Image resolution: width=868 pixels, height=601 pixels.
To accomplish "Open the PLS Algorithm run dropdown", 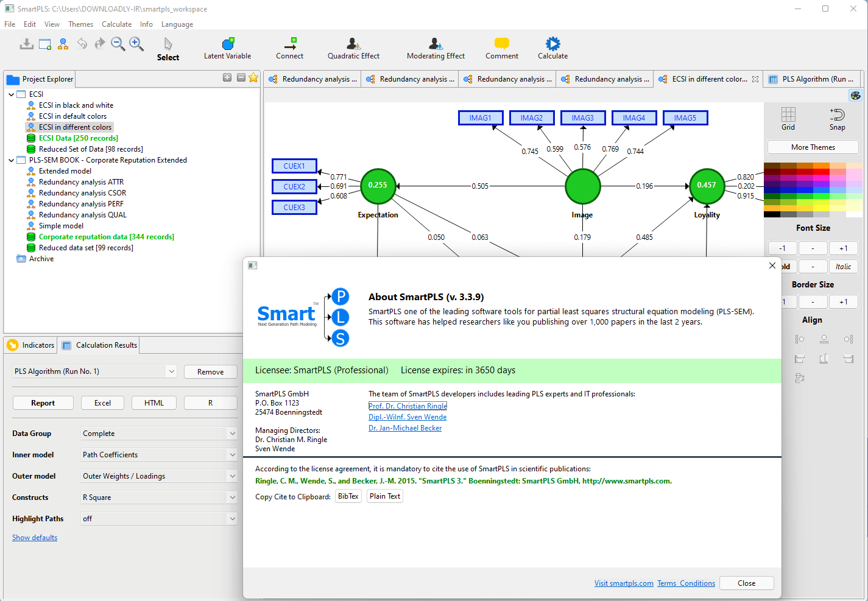I will point(172,371).
